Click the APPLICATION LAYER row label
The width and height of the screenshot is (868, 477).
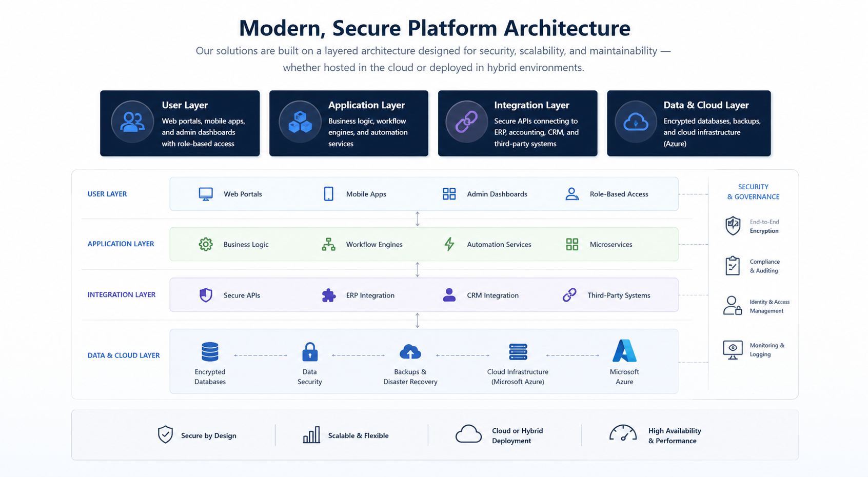coord(121,244)
